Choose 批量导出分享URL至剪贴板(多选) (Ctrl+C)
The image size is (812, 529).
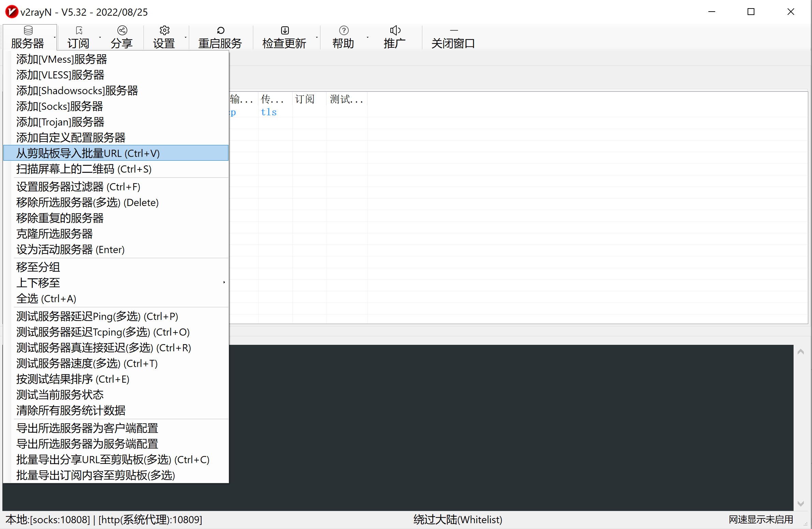click(116, 460)
